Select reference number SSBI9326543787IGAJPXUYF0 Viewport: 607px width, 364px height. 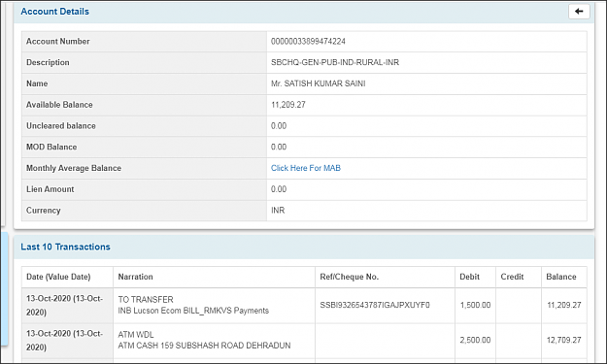pyautogui.click(x=375, y=305)
